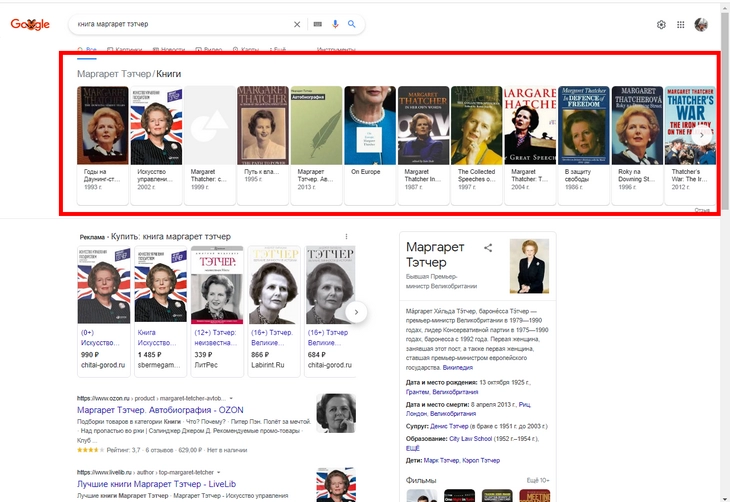Share the Маргарет Тэтчер knowledge panel
Viewport: 730px width, 502px height.
coord(488,248)
